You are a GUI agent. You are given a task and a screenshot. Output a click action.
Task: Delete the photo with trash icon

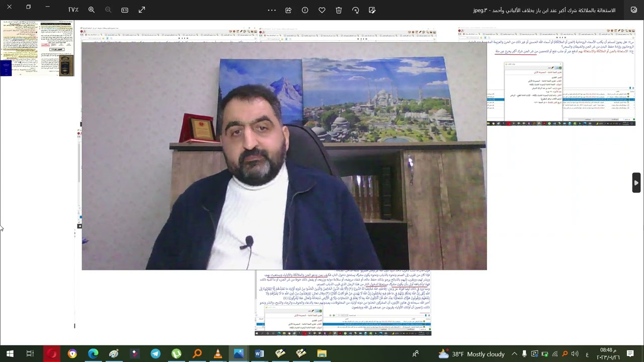click(339, 10)
